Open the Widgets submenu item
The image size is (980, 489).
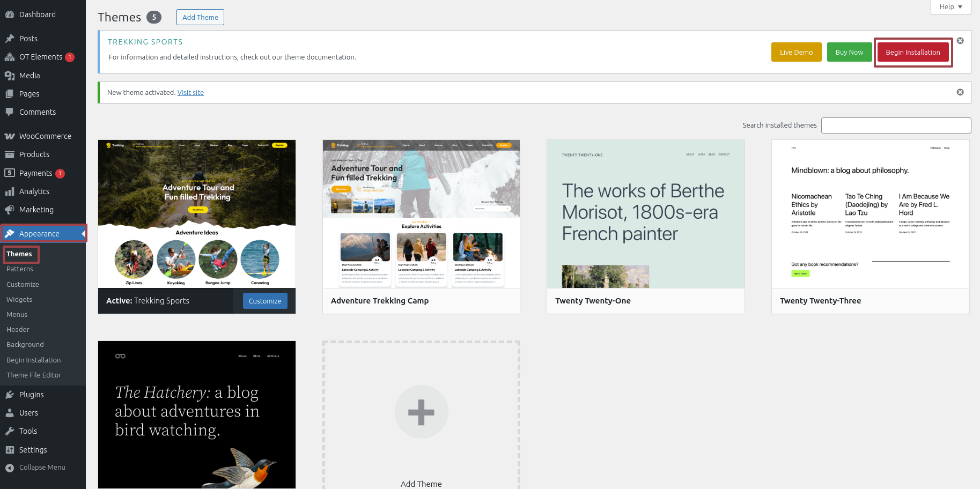click(x=19, y=300)
